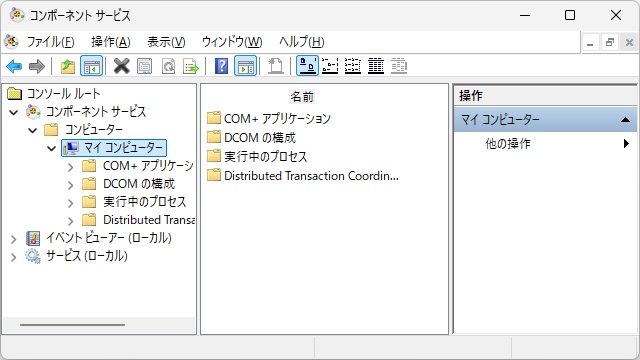Viewport: 640px width, 360px height.
Task: Click the 名前 column header
Action: coord(302,97)
